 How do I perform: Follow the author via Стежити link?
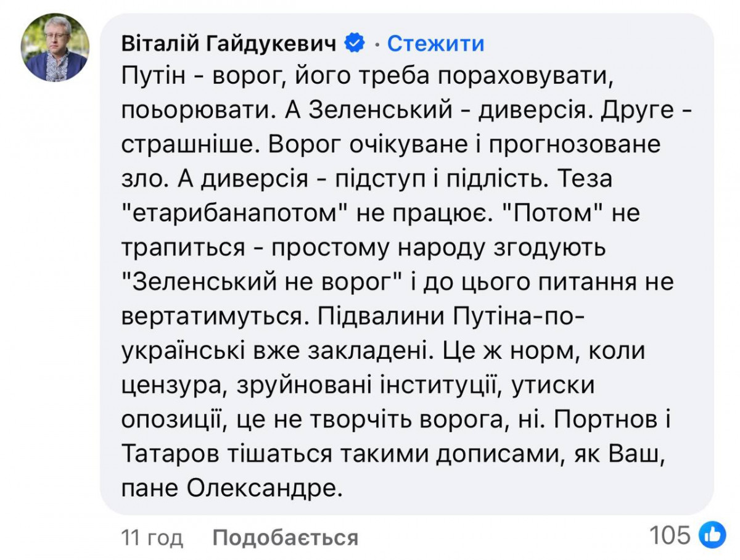(435, 44)
